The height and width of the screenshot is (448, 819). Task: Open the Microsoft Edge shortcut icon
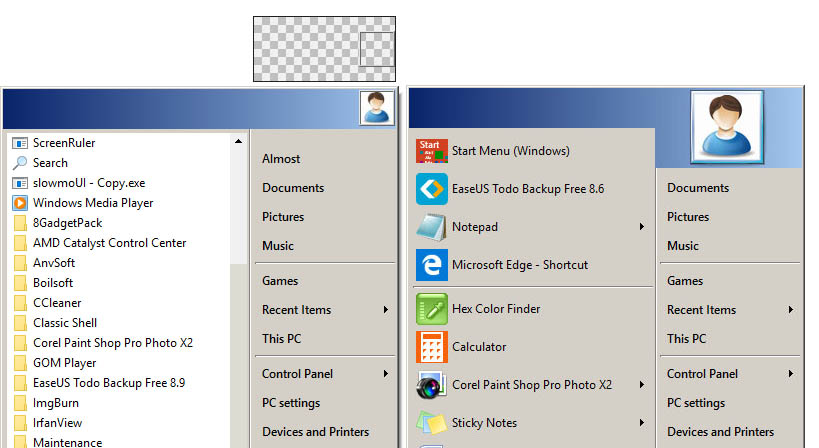click(x=432, y=265)
